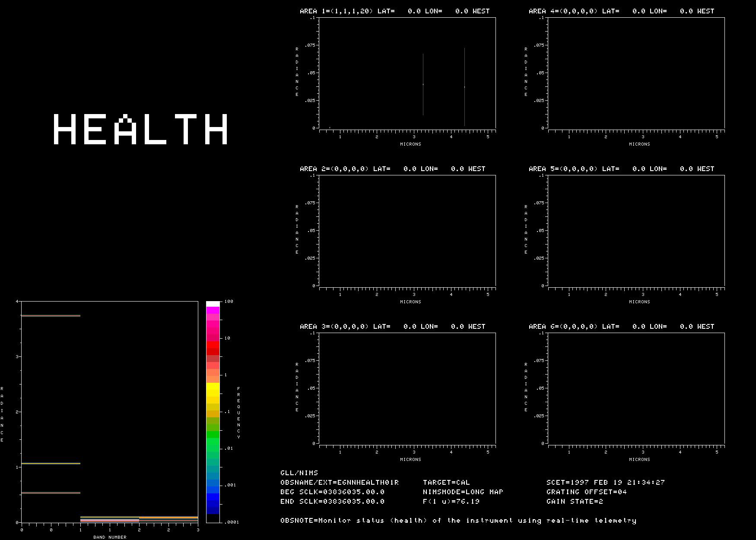
Task: Select the AREA 1=(1,1,1,20) plot header
Action: coord(395,11)
